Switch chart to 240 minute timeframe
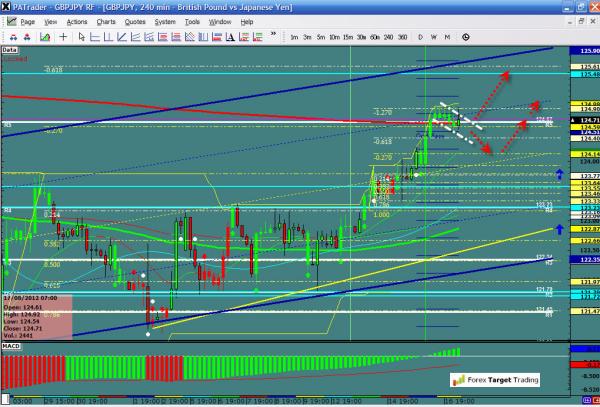Screen dimensions: 600x407 click(x=388, y=37)
